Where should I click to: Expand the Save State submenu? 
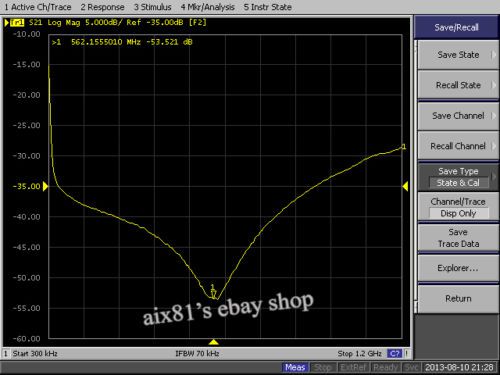tap(458, 55)
